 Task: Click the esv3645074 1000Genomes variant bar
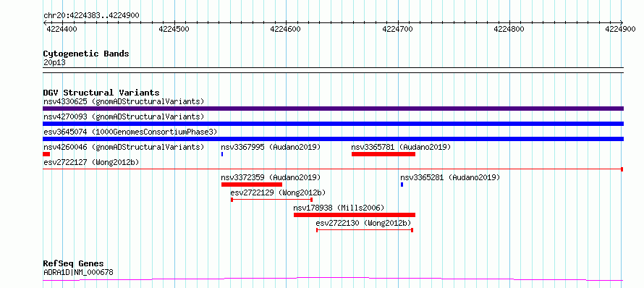(333, 139)
